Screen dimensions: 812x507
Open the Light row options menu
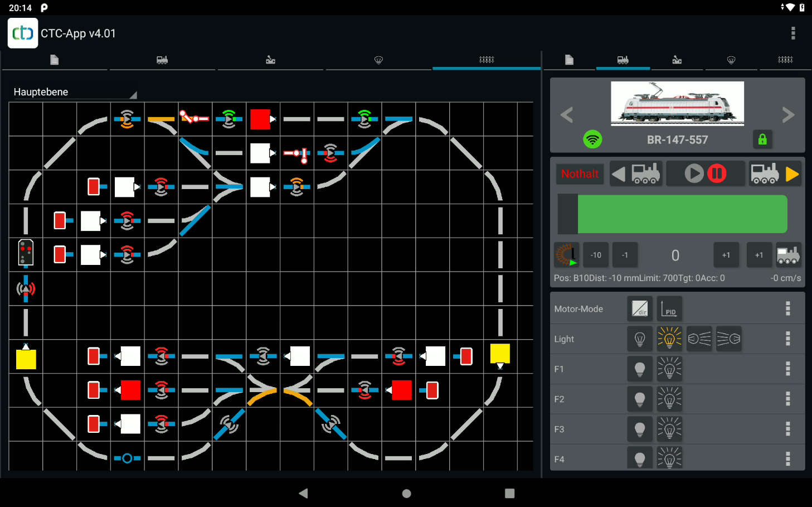coord(787,339)
